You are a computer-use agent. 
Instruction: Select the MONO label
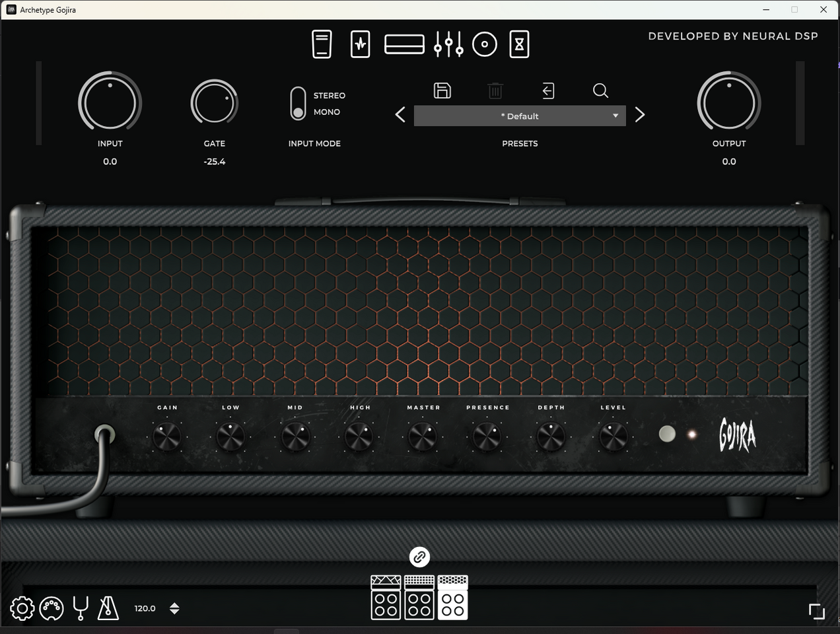click(x=327, y=112)
